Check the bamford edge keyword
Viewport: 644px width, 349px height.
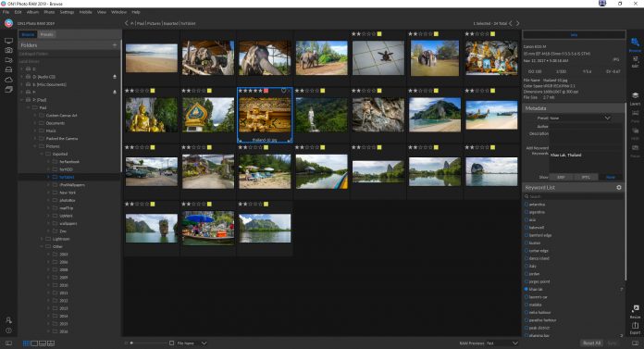pos(526,235)
